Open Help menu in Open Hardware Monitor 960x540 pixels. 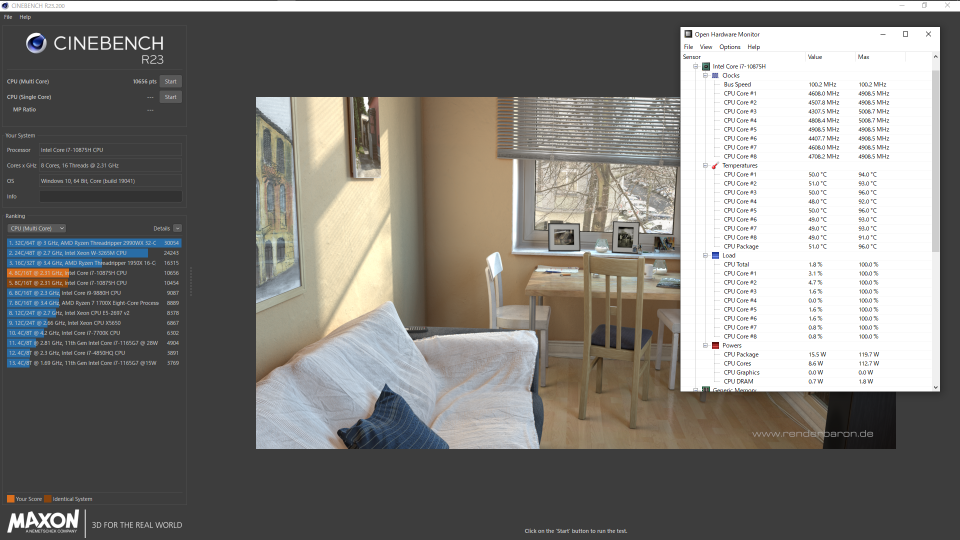click(x=754, y=47)
